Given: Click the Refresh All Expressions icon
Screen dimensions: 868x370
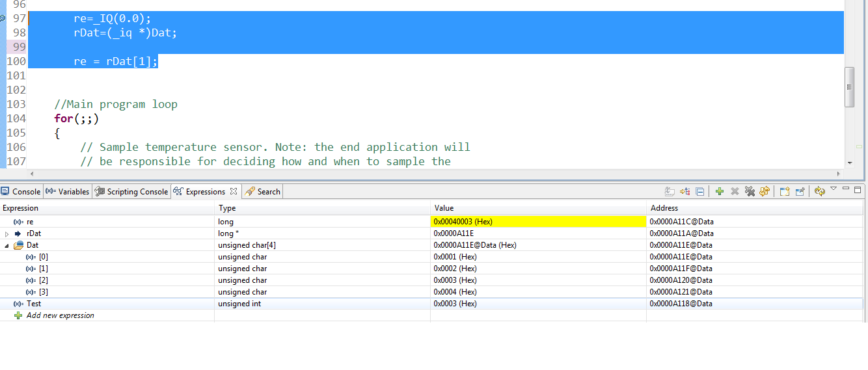Looking at the screenshot, I should [x=765, y=191].
